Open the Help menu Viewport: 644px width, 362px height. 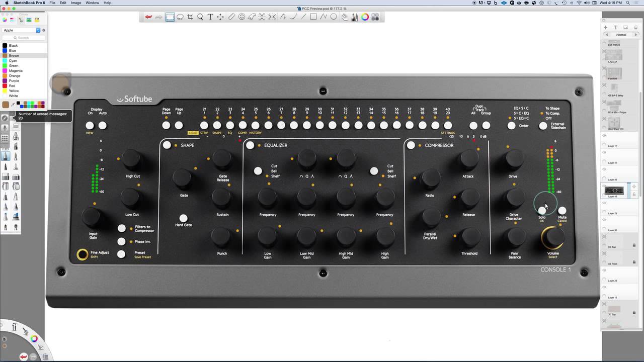[x=107, y=3]
